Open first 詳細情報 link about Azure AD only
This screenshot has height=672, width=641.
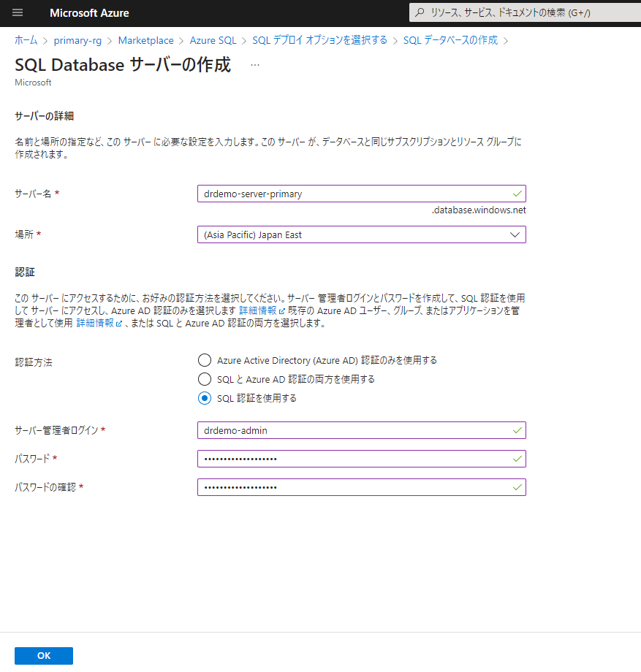(262, 310)
